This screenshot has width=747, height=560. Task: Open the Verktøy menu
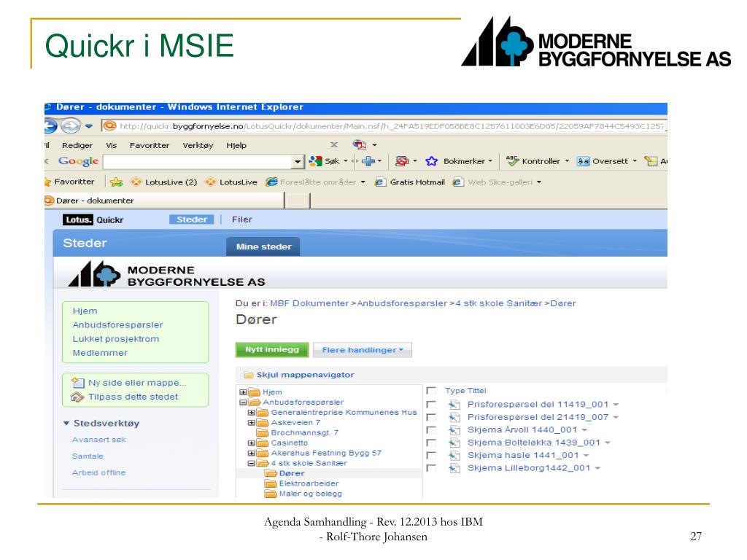pos(198,145)
